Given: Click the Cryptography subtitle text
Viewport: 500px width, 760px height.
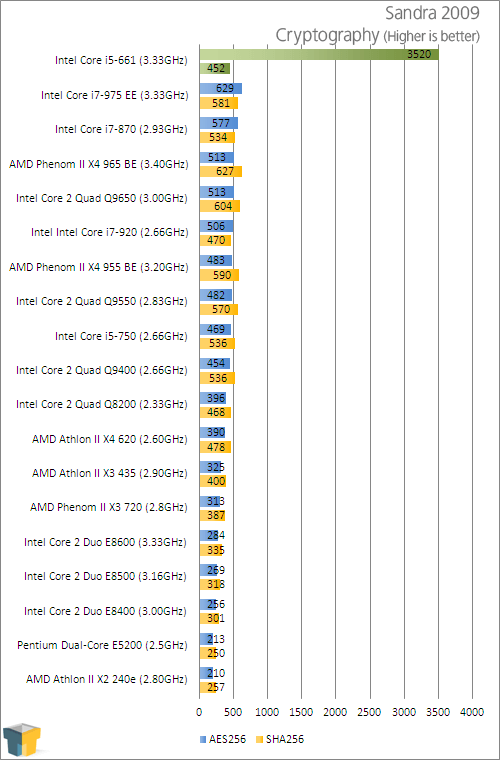Looking at the screenshot, I should [x=327, y=35].
